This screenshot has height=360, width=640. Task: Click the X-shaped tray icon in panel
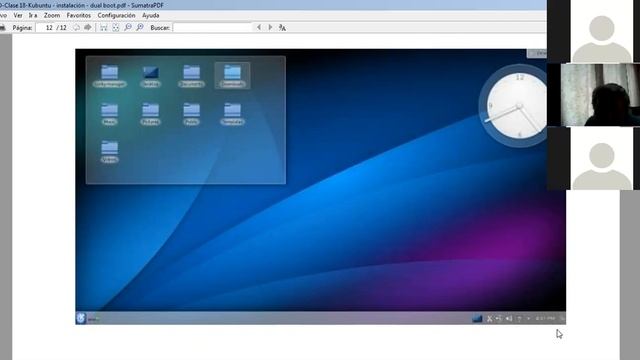pos(489,318)
